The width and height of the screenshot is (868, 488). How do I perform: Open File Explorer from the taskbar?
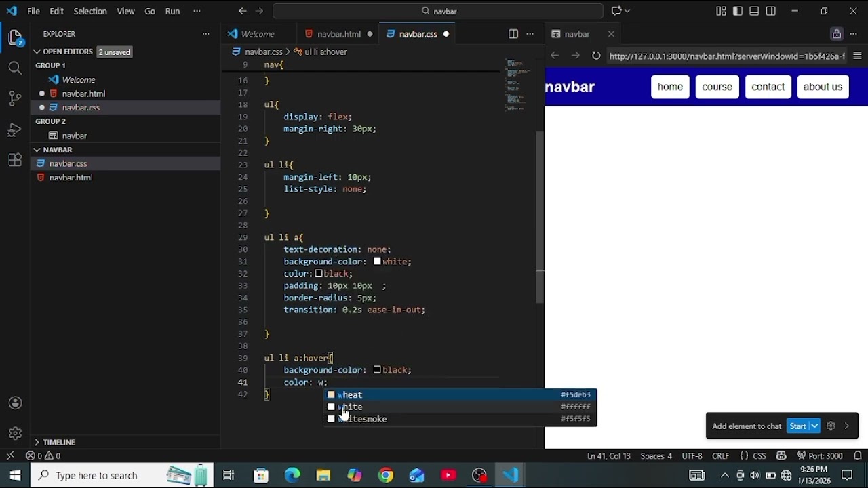323,476
